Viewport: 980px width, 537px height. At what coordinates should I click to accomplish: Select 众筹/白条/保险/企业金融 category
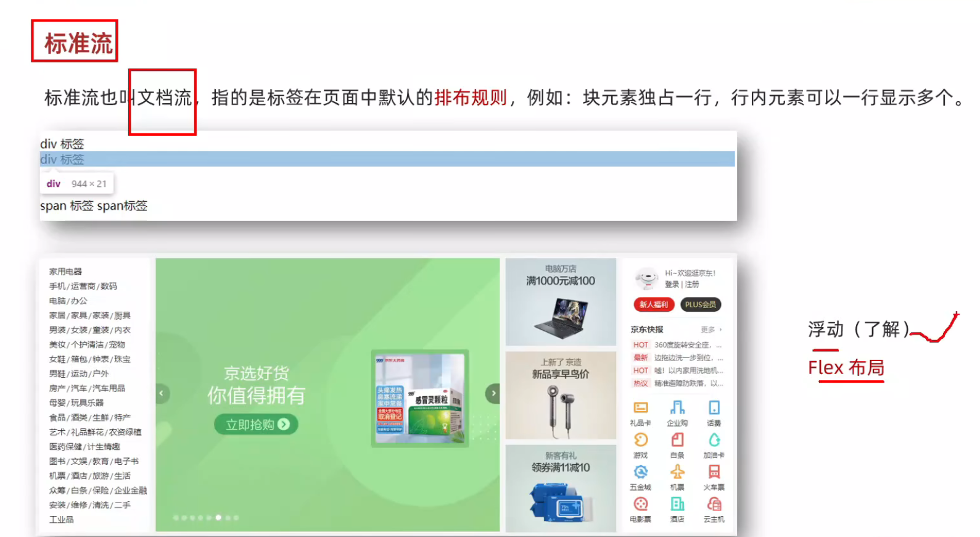pyautogui.click(x=98, y=491)
